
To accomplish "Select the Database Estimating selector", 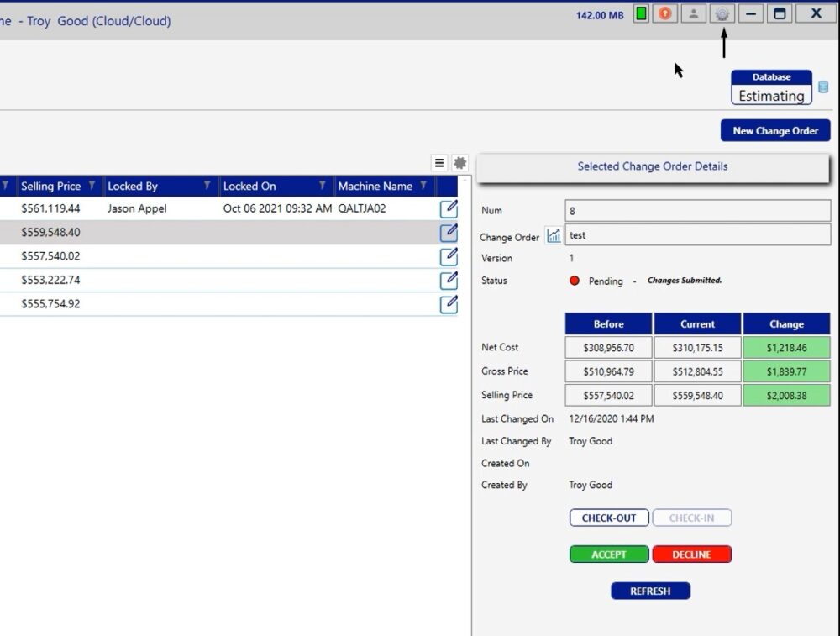I will [x=771, y=88].
